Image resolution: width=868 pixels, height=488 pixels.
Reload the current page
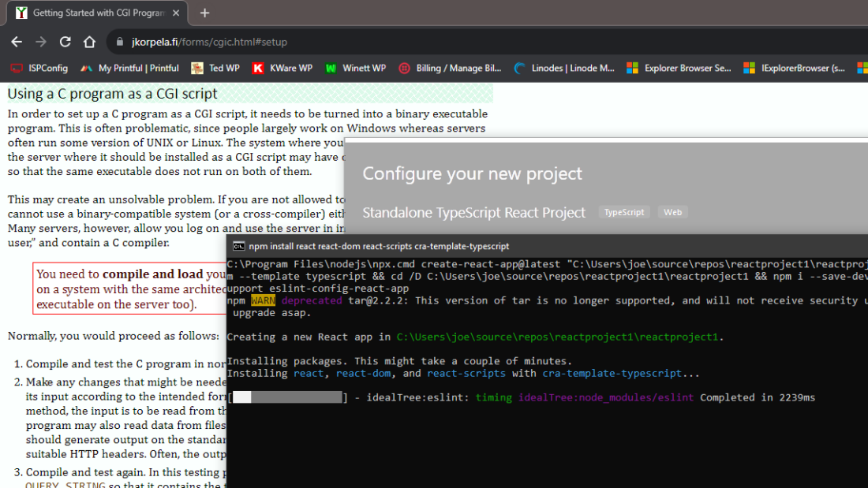[65, 42]
